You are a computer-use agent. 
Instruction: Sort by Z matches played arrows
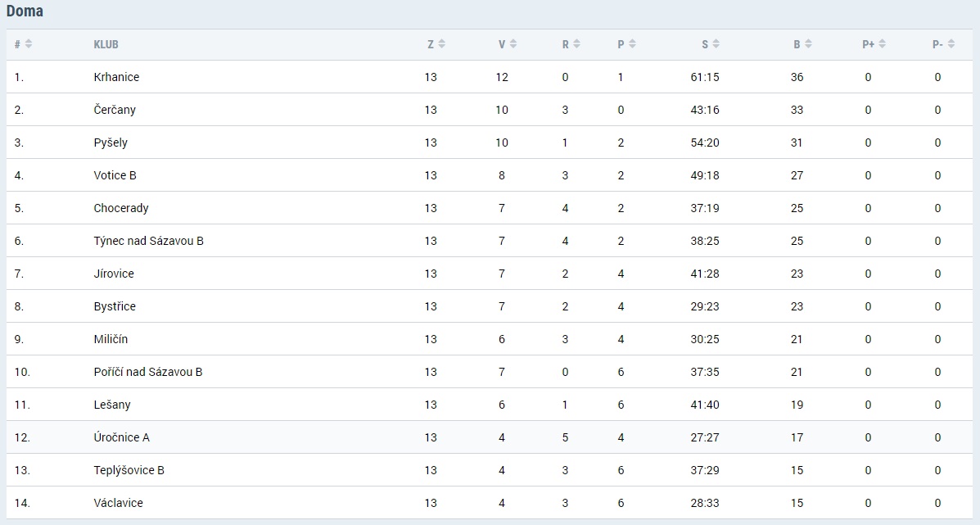click(442, 43)
